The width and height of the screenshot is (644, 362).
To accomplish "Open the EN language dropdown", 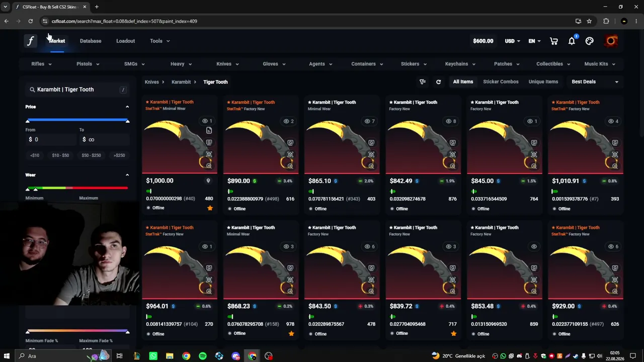I will coord(534,41).
